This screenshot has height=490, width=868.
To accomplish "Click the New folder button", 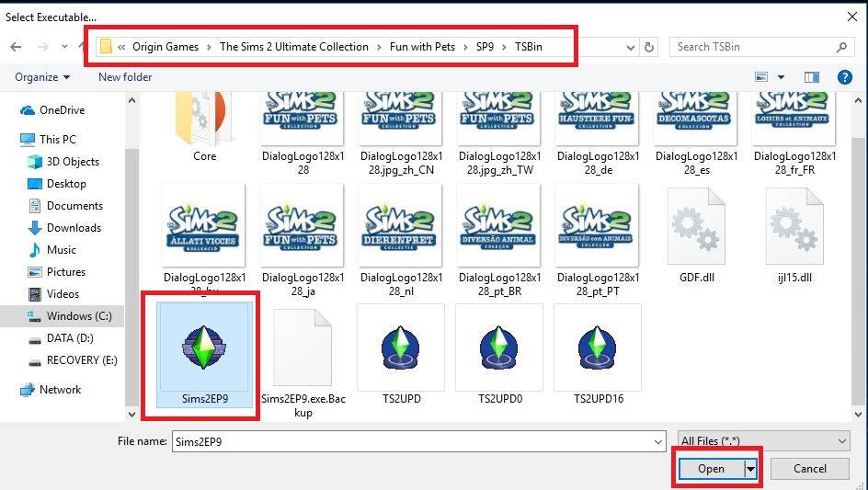I will 125,77.
